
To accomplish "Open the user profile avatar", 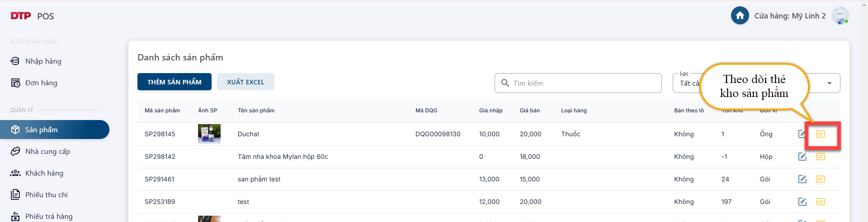I will (840, 16).
